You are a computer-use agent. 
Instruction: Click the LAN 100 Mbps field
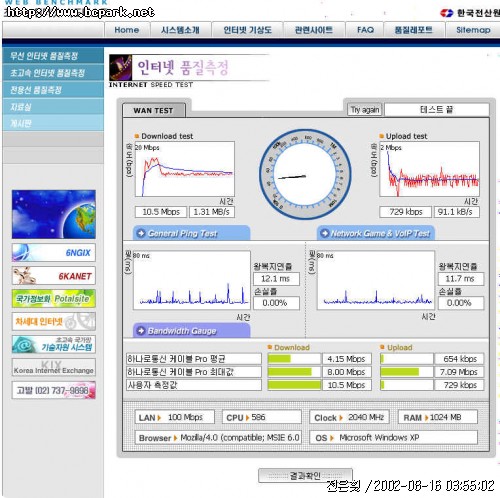174,417
